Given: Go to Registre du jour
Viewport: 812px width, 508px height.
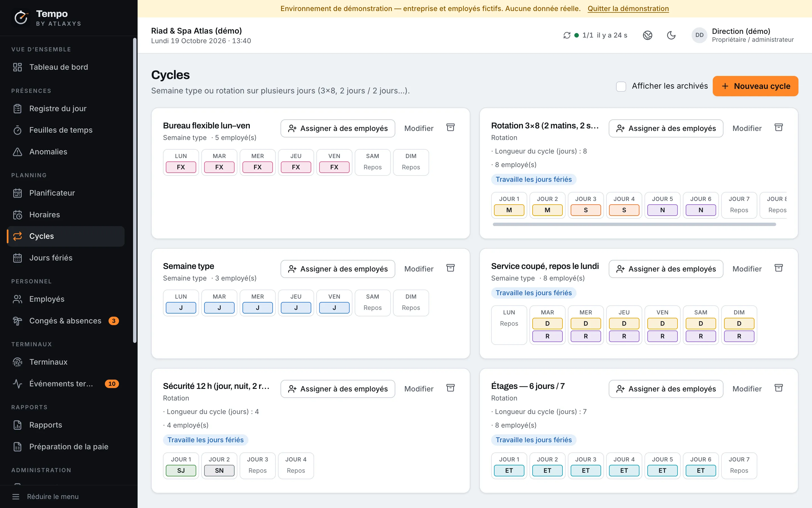Looking at the screenshot, I should pos(66,109).
